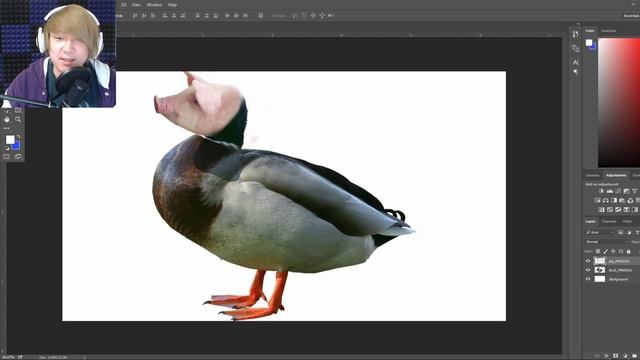The width and height of the screenshot is (640, 360).
Task: Add a Posterize adjustment
Action: click(x=610, y=210)
